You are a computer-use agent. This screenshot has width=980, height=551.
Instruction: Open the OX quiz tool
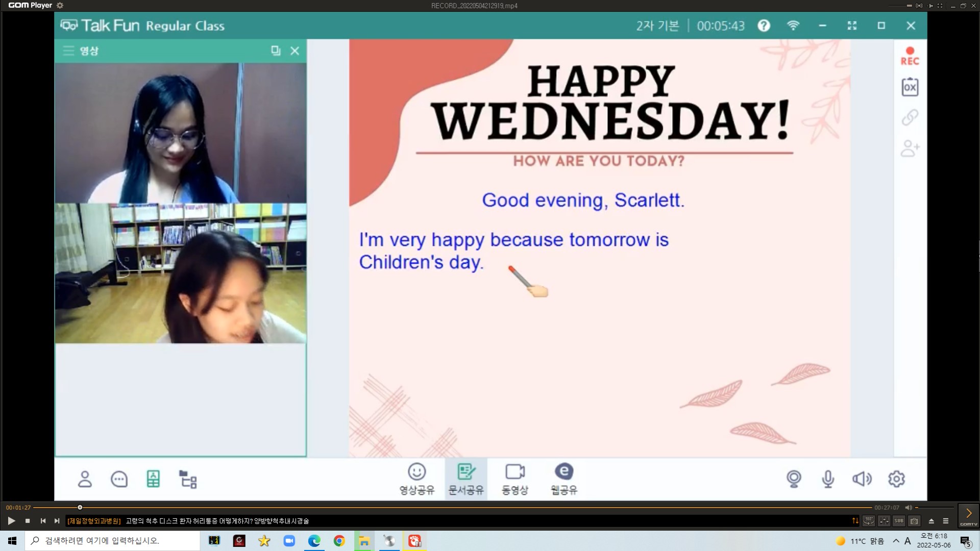(x=910, y=87)
